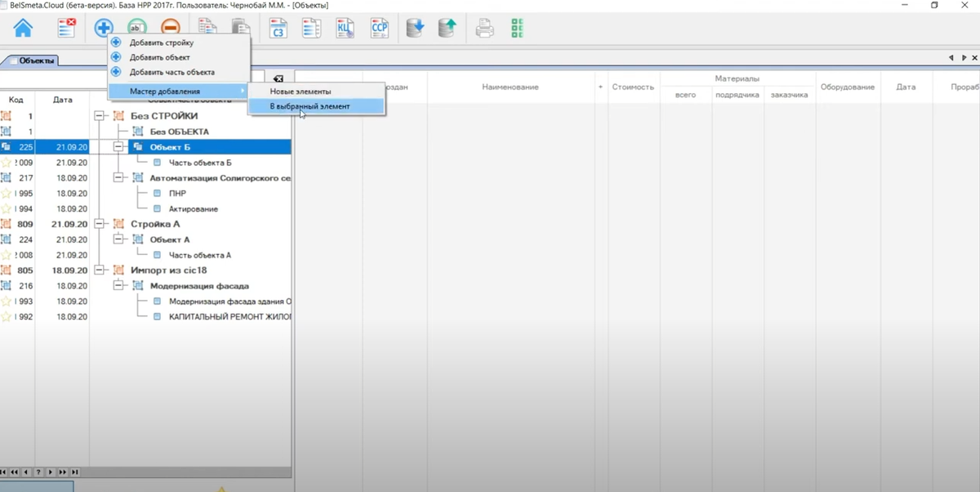Select 'Часть объекта Б' tree item
The height and width of the screenshot is (492, 980).
click(200, 163)
